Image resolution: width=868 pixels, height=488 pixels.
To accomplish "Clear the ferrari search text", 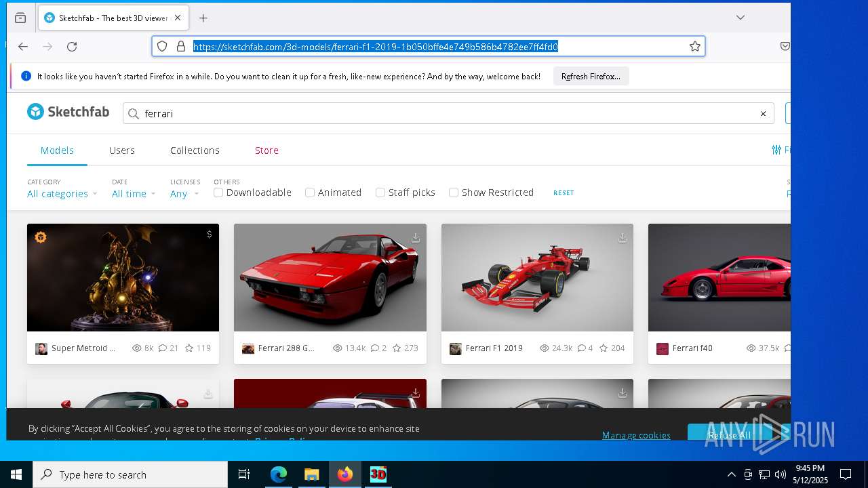I will pyautogui.click(x=763, y=114).
